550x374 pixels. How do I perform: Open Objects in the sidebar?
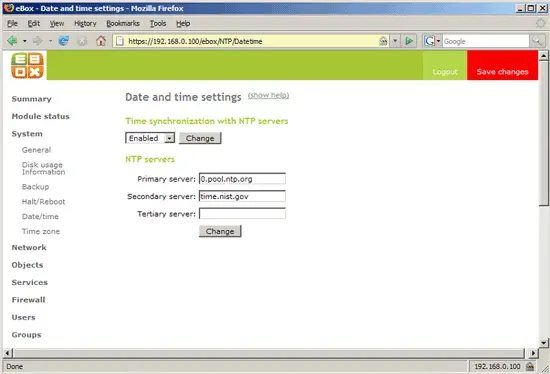pos(27,265)
